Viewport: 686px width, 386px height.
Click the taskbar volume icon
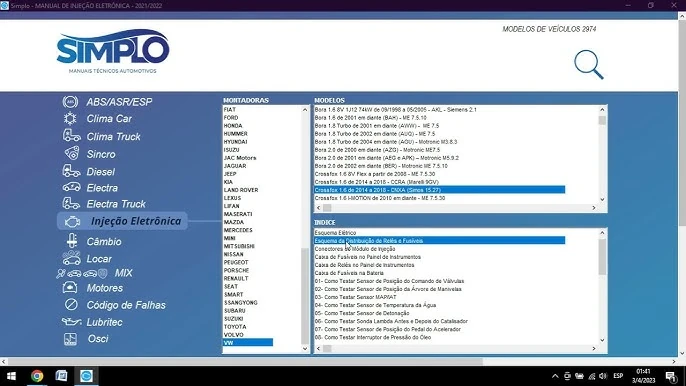(603, 376)
